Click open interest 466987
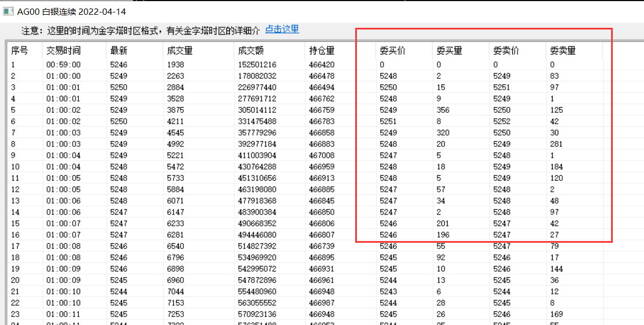The image size is (644, 325). (x=322, y=303)
